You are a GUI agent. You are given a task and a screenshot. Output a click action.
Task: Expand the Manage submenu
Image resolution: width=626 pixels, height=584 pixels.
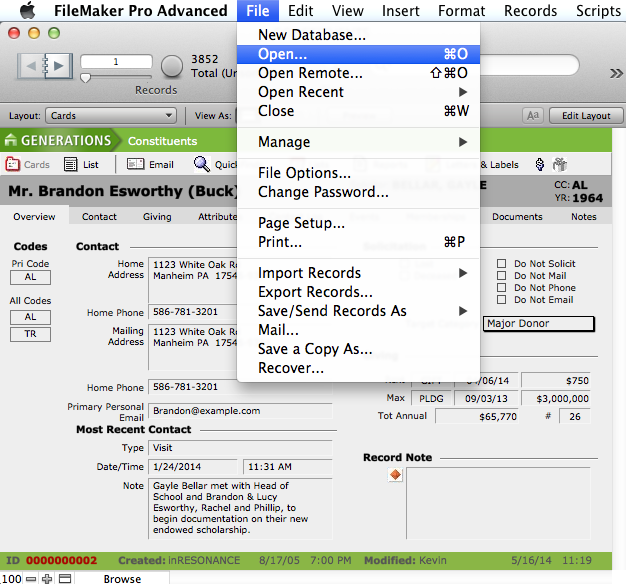[x=358, y=142]
